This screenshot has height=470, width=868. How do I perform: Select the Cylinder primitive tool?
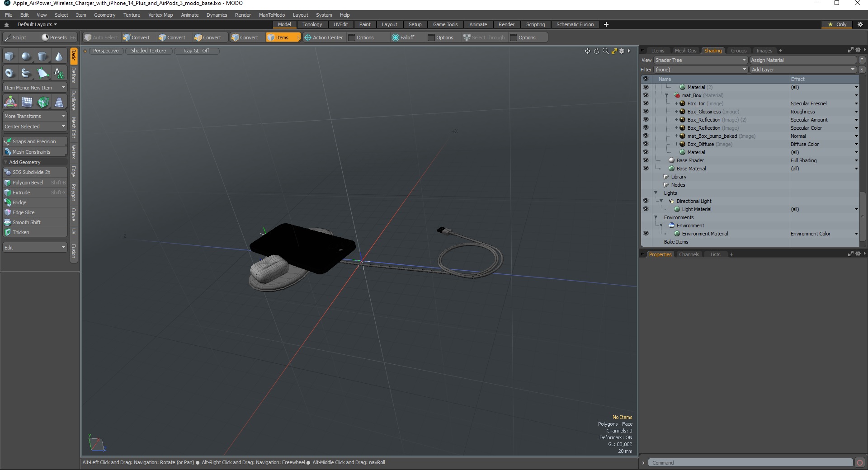coord(42,56)
